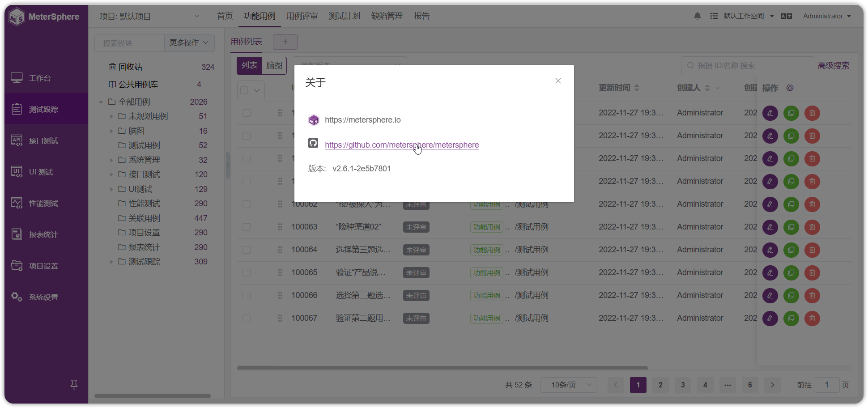Pin the sidebar with the pin icon
This screenshot has width=868, height=408.
coord(74,384)
